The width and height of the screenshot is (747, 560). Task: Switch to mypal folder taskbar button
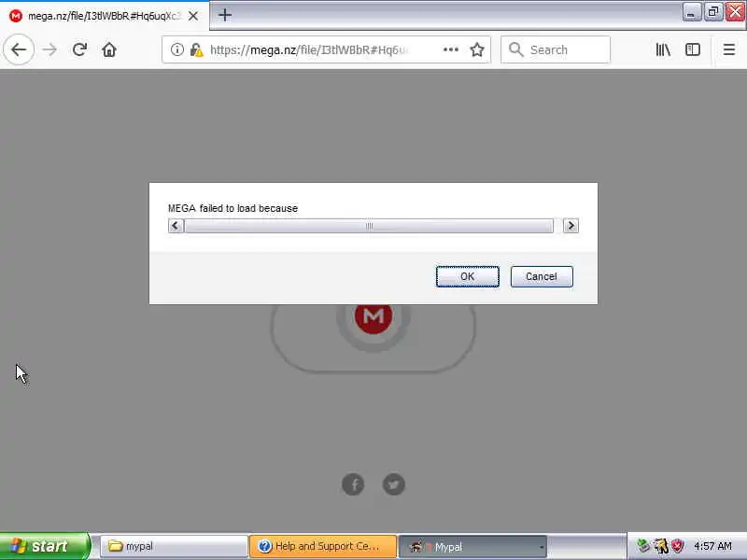point(174,546)
